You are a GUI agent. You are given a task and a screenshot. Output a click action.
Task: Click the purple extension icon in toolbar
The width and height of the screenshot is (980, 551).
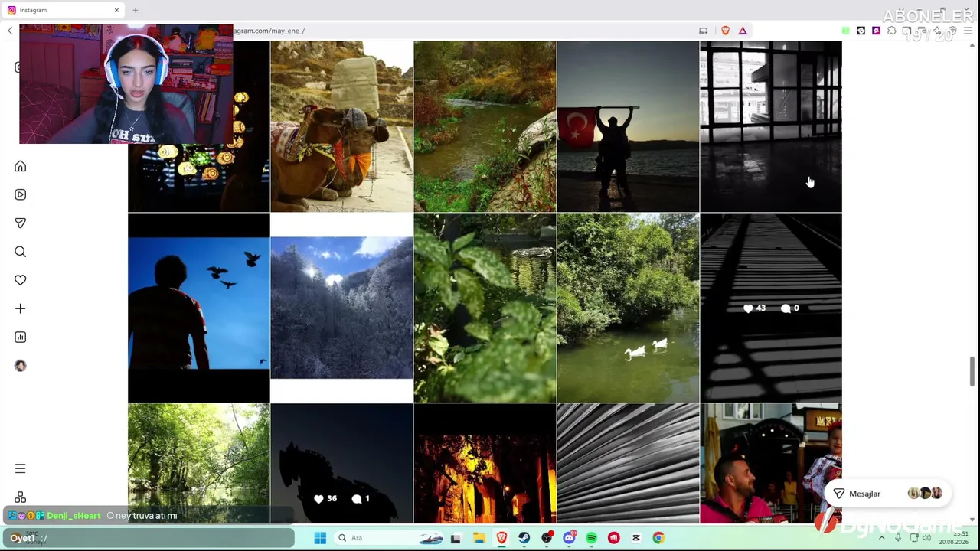coord(876,31)
